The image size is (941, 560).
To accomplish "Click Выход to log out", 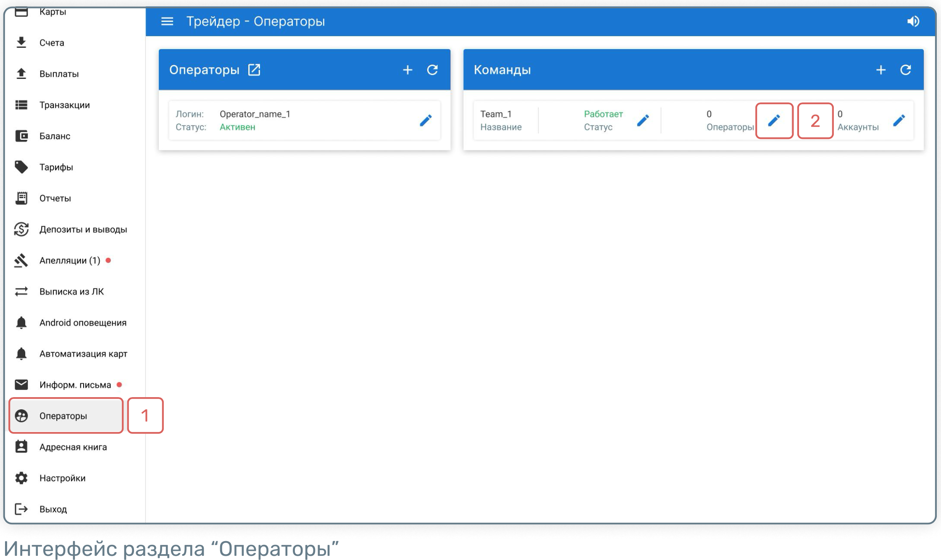I will 53,509.
